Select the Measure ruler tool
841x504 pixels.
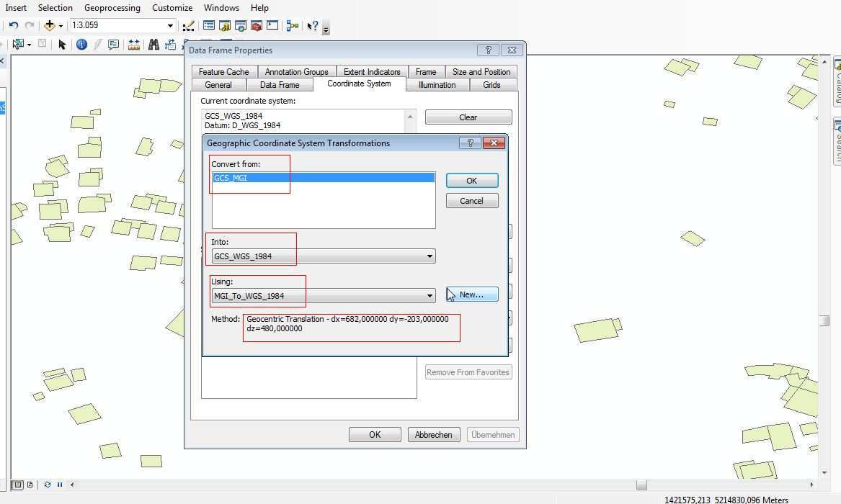[133, 45]
